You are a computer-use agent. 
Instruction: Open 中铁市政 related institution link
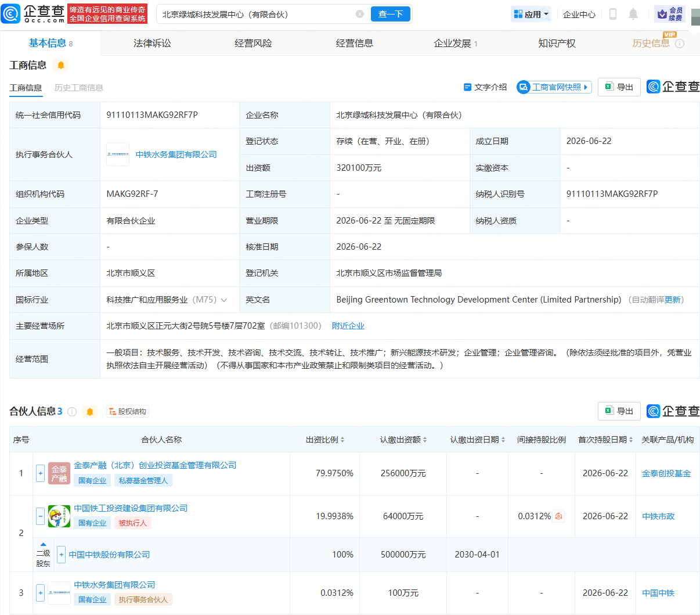[x=658, y=516]
